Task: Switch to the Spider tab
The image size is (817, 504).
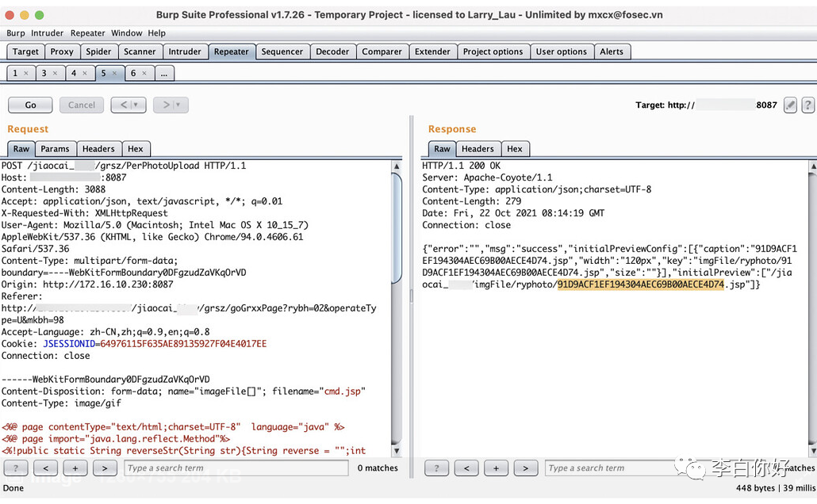Action: click(98, 52)
